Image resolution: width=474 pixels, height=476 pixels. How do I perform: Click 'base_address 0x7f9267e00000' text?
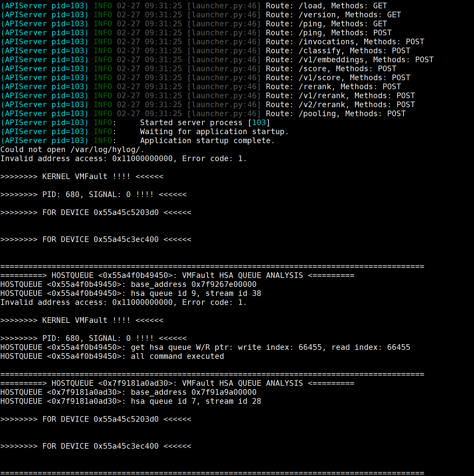point(194,285)
